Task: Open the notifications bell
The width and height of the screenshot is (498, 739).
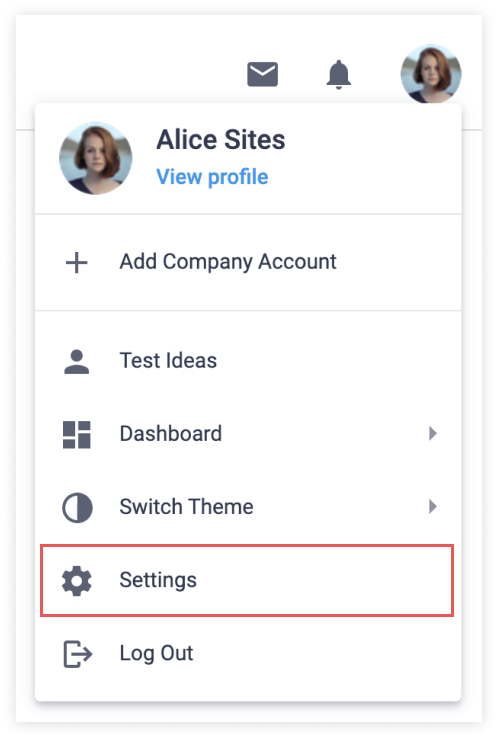Action: point(339,74)
